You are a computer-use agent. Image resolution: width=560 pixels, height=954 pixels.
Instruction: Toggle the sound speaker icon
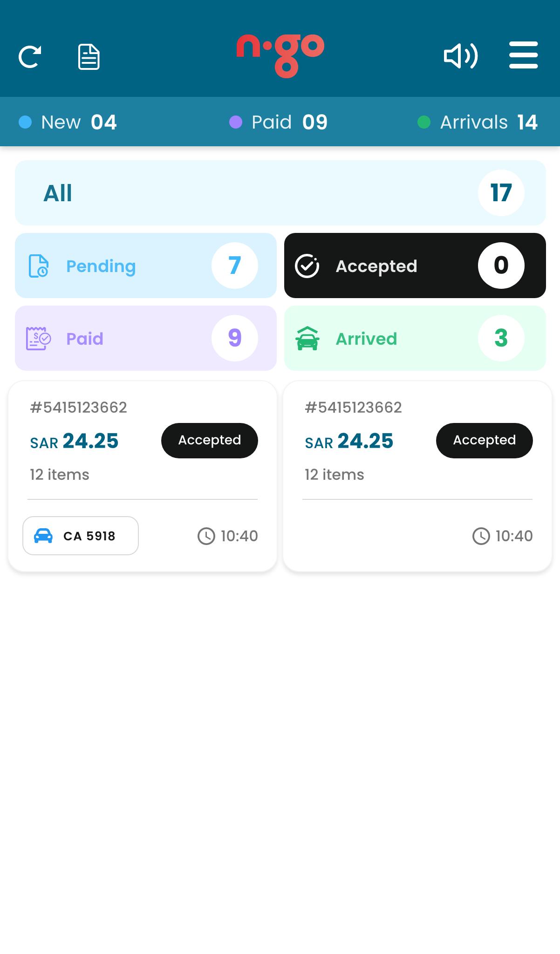tap(460, 56)
